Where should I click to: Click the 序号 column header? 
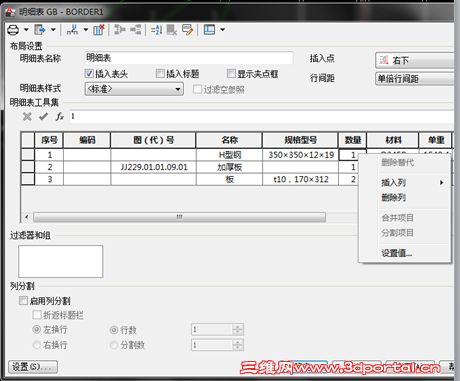[49, 140]
